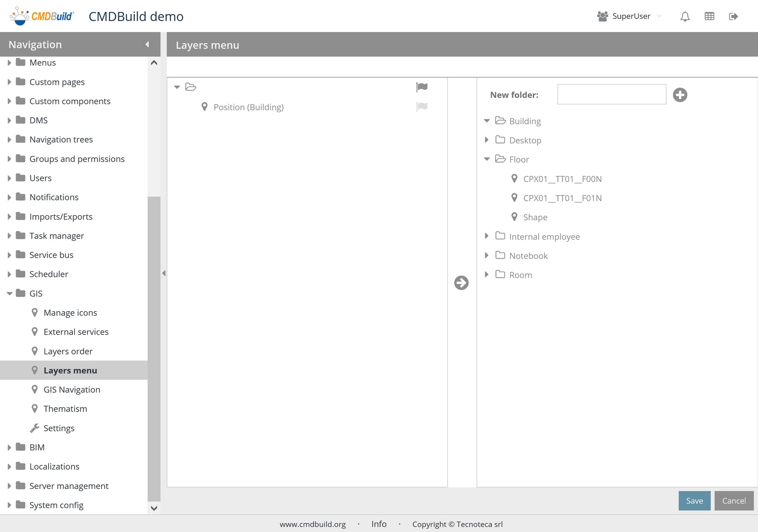Open the data grid icon in header
Image resolution: width=758 pixels, height=532 pixels.
[x=709, y=16]
